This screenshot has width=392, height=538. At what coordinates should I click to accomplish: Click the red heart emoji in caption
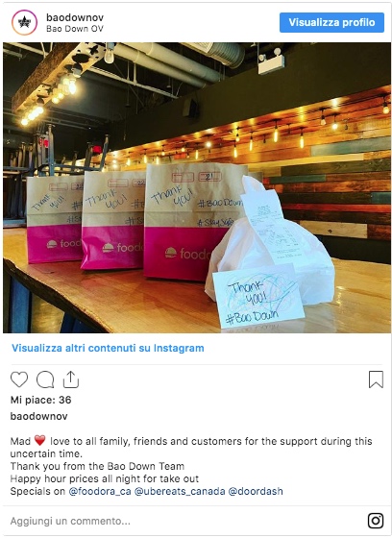point(40,441)
